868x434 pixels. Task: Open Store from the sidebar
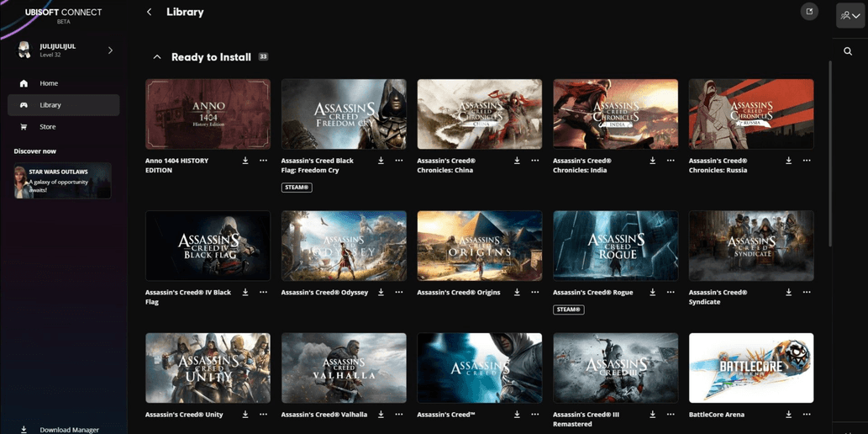(x=64, y=126)
